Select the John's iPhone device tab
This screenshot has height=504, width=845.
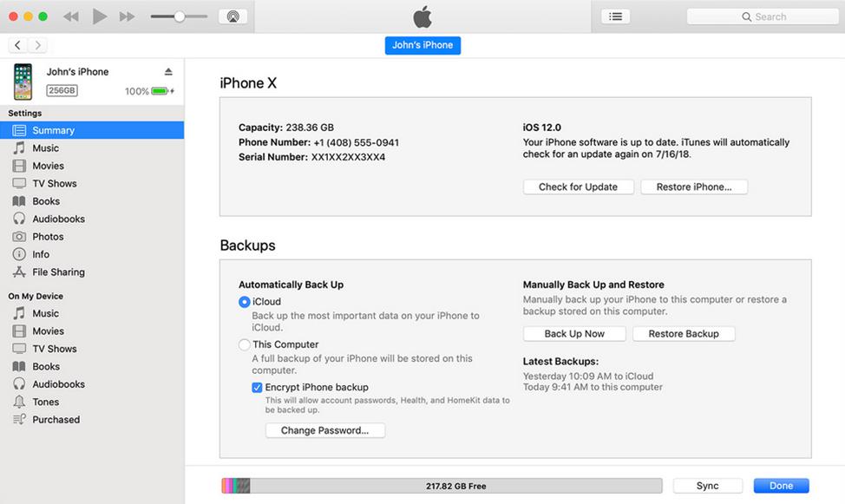(422, 45)
